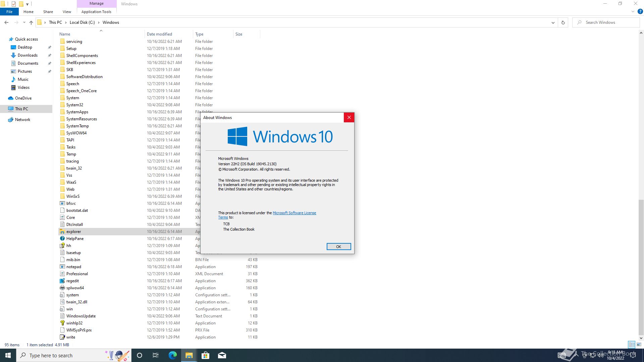
Task: Open the Home ribbon tab
Action: pos(29,12)
